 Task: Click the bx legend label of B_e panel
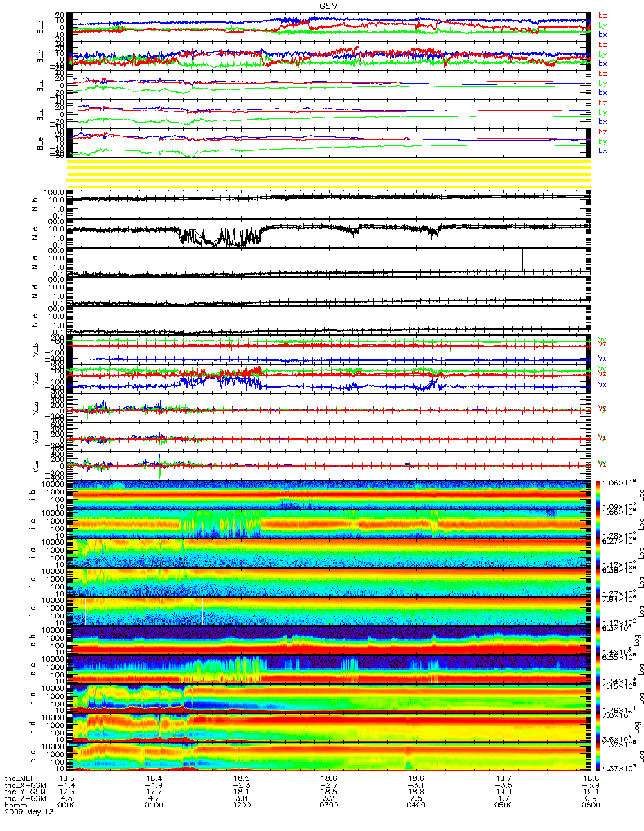click(x=602, y=150)
